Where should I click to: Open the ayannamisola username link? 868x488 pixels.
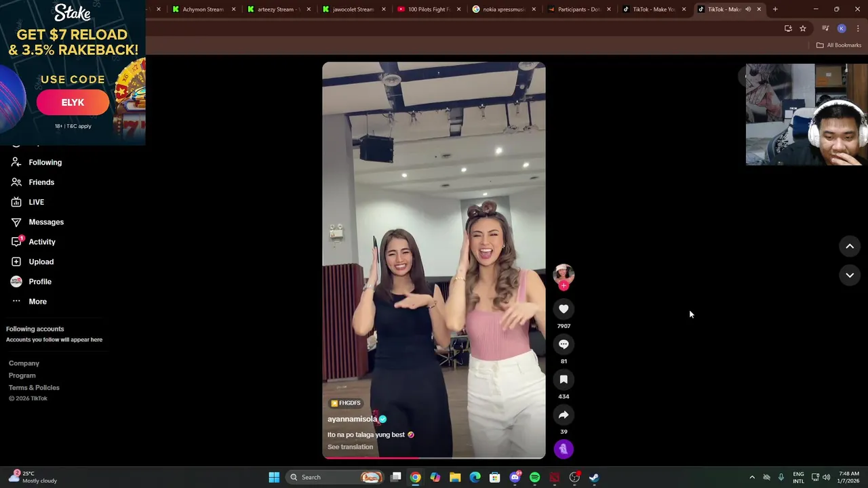(x=352, y=419)
